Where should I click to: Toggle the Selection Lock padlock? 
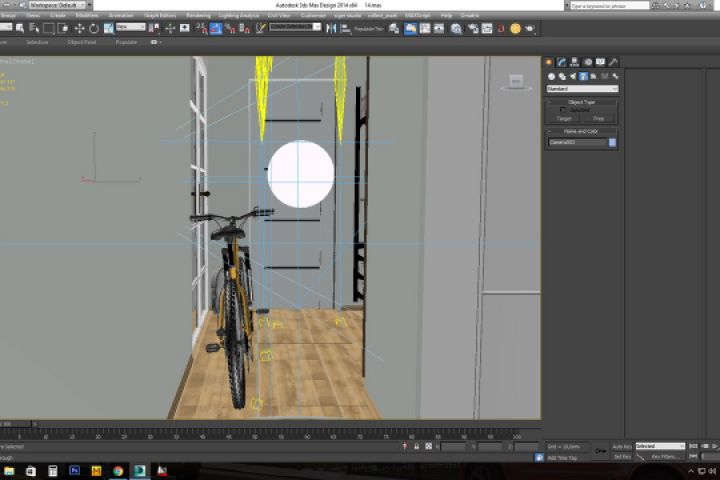(x=416, y=446)
